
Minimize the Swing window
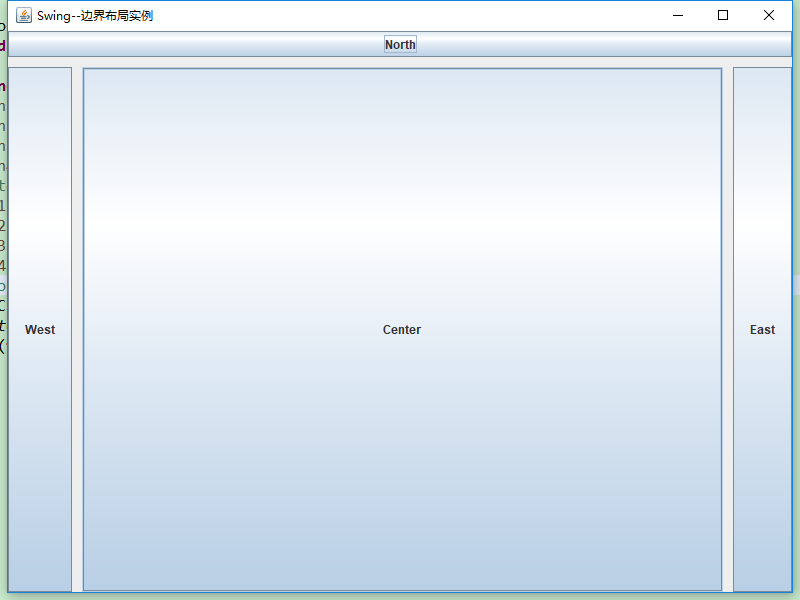point(678,15)
